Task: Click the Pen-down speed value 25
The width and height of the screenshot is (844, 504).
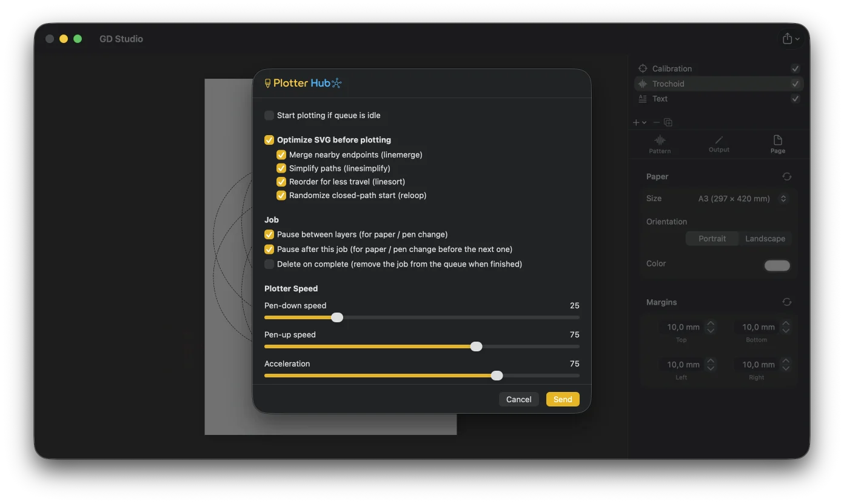Action: (x=574, y=305)
